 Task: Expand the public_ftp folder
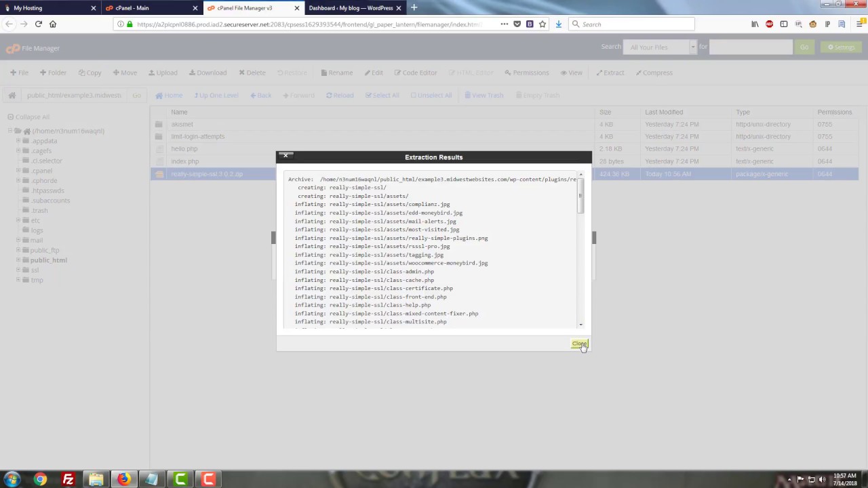(x=18, y=250)
